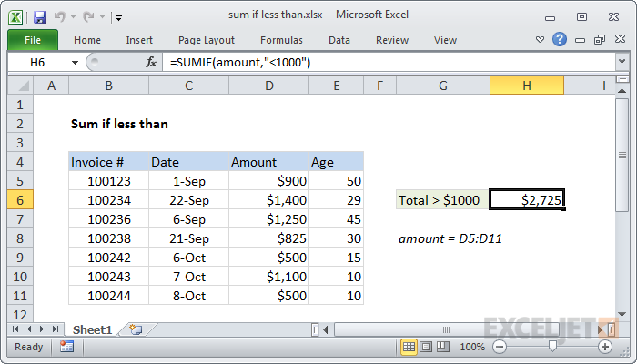Click the macro recording icon in status bar
637x364 pixels.
coord(66,347)
